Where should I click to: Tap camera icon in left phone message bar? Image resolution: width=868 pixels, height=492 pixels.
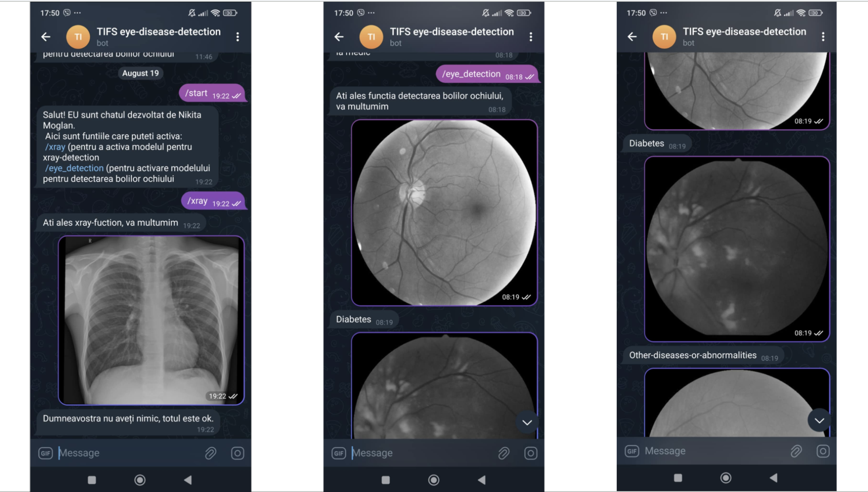(x=238, y=453)
